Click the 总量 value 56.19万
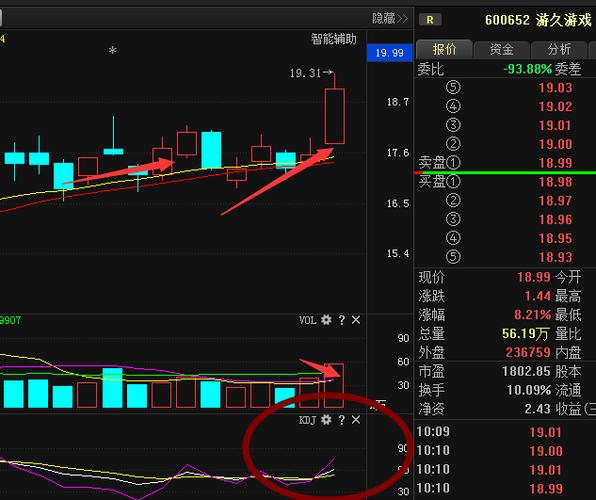Viewport: 596px width, 500px height. point(525,334)
